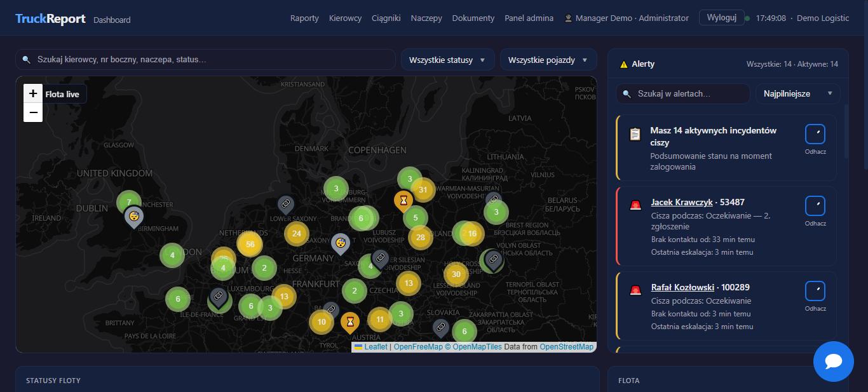Viewport: 868px width, 392px height.
Task: Check Odhacz for Jacek Krawczyk alert
Action: [x=815, y=206]
